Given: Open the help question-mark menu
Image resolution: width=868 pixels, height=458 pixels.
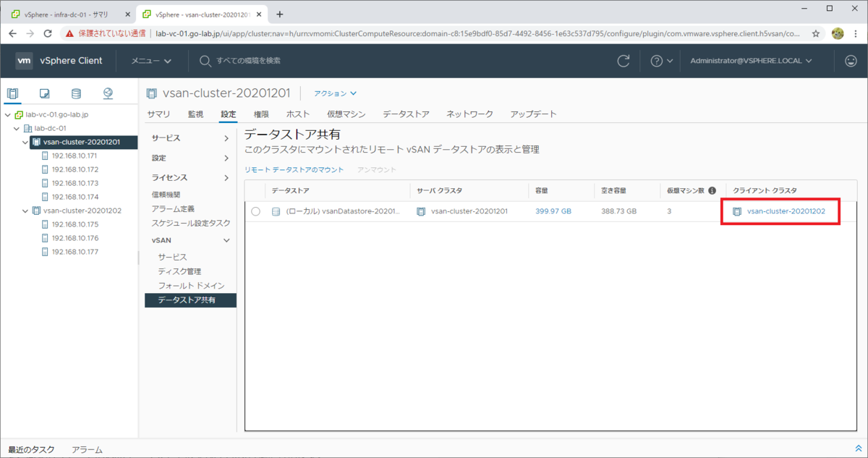Looking at the screenshot, I should (661, 61).
